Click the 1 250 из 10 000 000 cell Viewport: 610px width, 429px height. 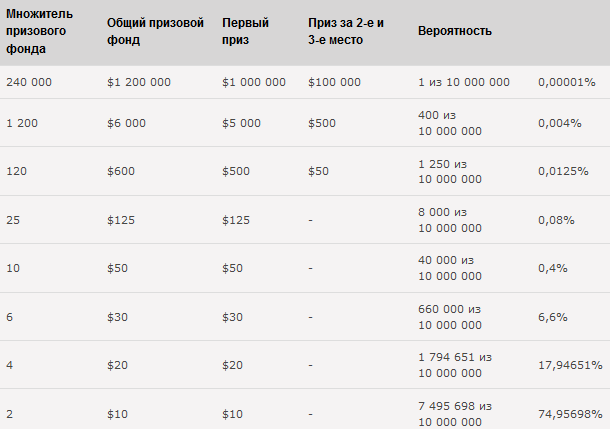(x=450, y=172)
